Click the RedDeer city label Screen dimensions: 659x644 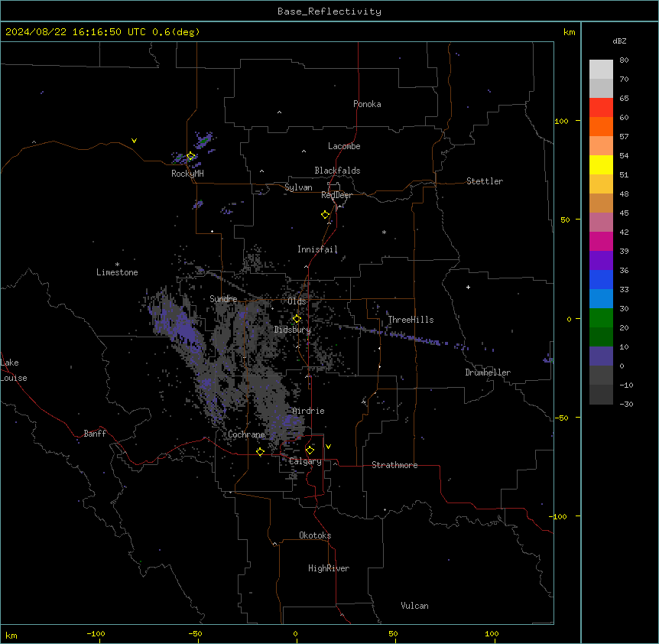(336, 195)
